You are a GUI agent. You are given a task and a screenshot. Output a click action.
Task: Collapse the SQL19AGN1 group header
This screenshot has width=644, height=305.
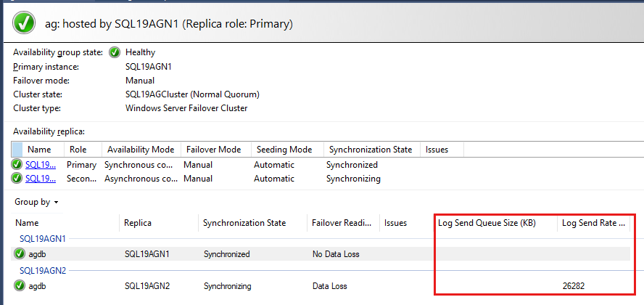43,238
